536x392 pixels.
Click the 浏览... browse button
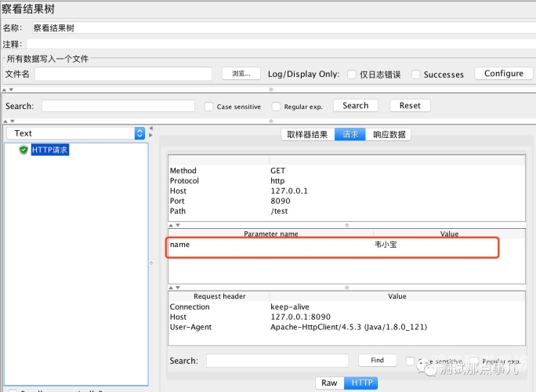(x=241, y=74)
